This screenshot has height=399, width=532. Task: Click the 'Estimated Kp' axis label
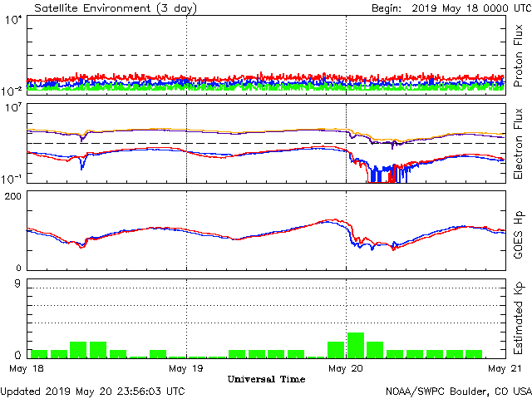pyautogui.click(x=518, y=318)
